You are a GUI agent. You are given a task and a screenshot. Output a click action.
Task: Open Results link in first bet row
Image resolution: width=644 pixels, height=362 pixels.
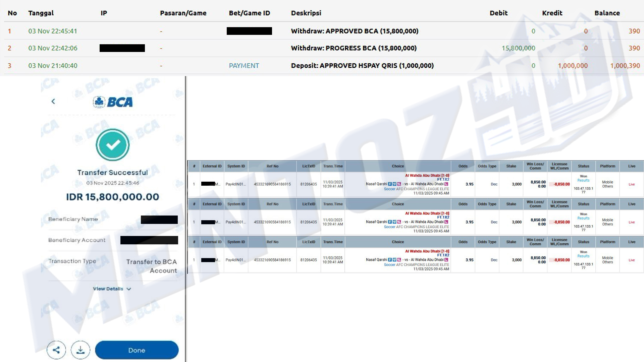583,180
